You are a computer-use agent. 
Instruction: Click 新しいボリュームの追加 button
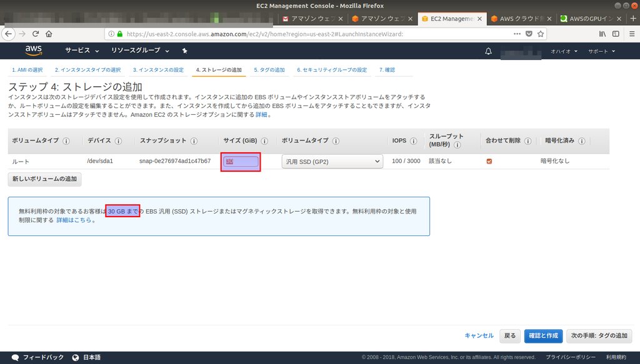(44, 179)
